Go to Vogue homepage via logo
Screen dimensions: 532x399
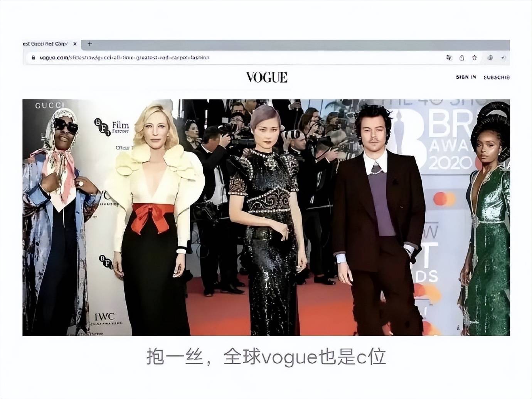267,78
